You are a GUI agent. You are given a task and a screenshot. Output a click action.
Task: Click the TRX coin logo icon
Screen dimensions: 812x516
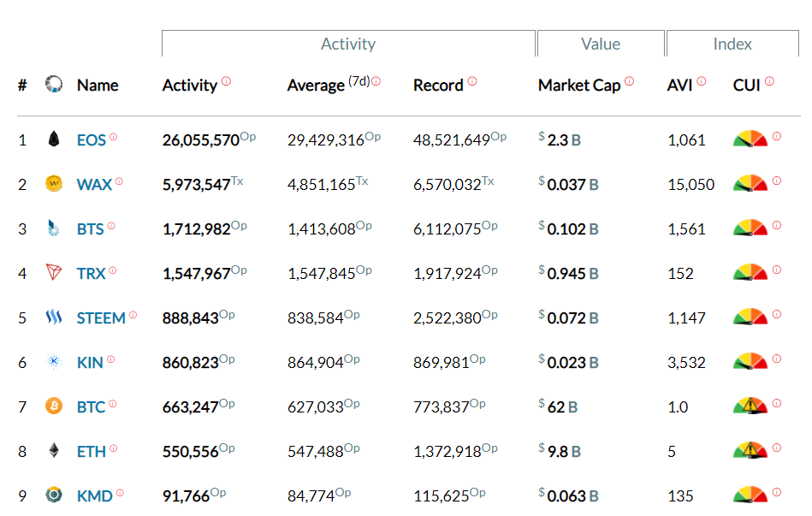(54, 272)
